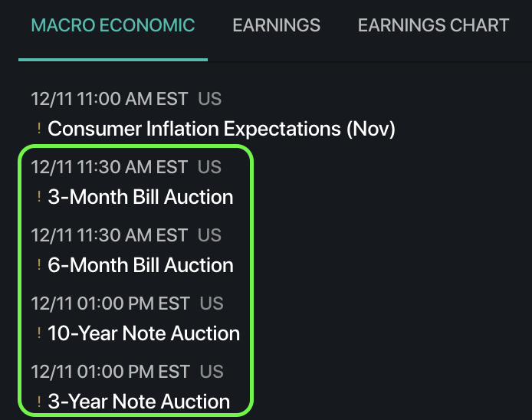The image size is (532, 420).
Task: Click the timestamp of 10-Year Note Auction
Action: 110,304
